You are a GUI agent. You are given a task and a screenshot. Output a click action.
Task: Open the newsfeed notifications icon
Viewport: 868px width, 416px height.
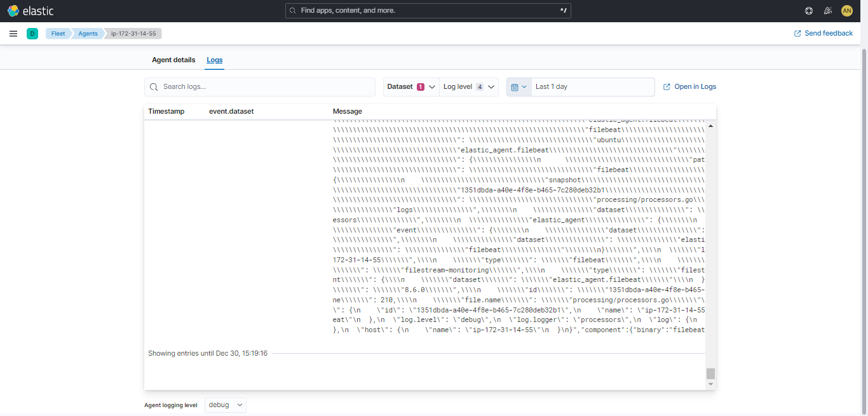click(827, 11)
